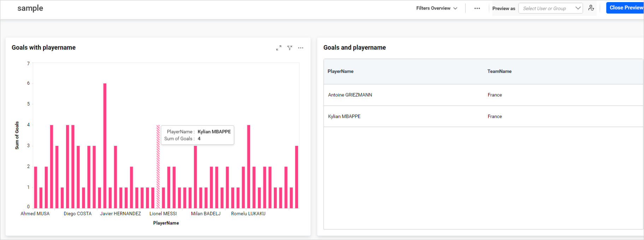The image size is (644, 240).
Task: Open chart widget more options menu
Action: pyautogui.click(x=301, y=48)
